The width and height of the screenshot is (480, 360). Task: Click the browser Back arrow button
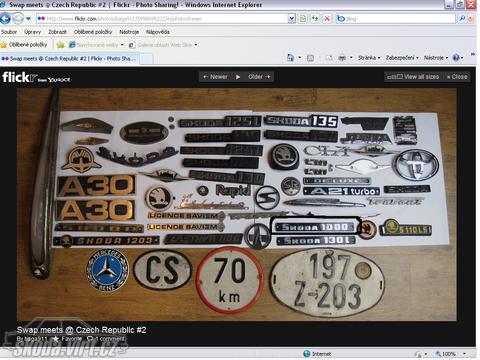(x=5, y=18)
